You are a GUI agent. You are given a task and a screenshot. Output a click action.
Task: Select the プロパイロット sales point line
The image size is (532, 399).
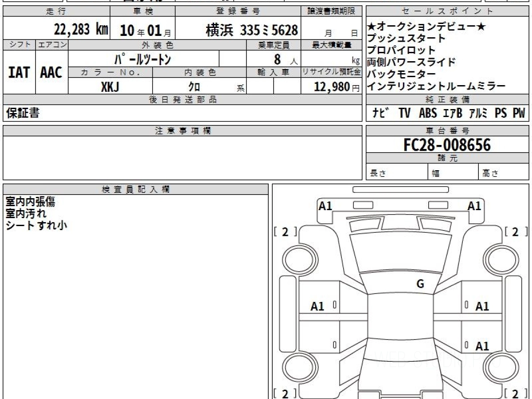401,50
